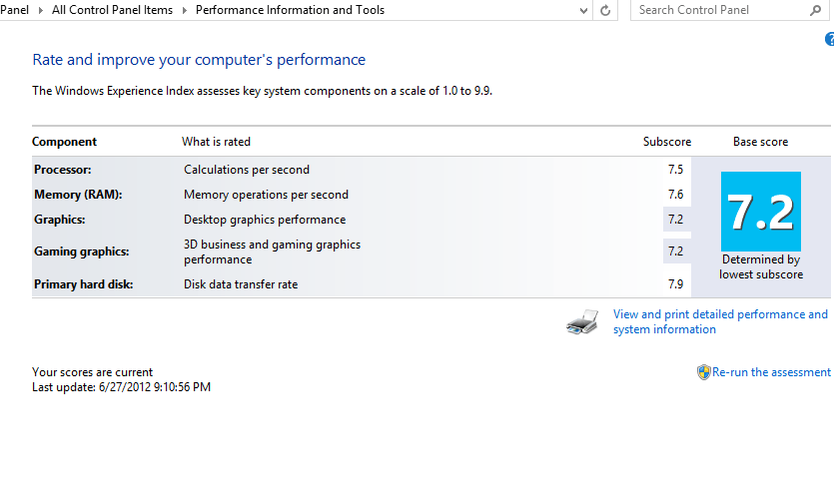This screenshot has height=504, width=834.
Task: Click the Subscore column header
Action: [667, 142]
